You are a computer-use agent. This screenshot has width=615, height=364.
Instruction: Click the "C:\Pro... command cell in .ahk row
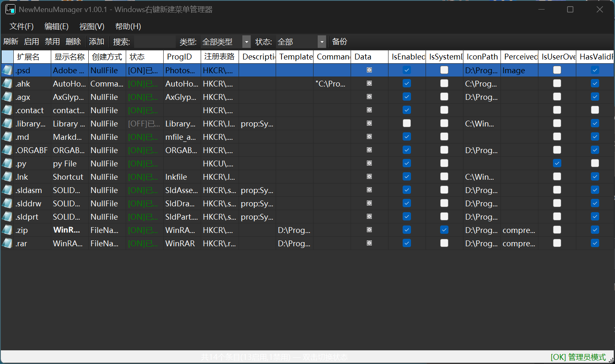pos(332,84)
